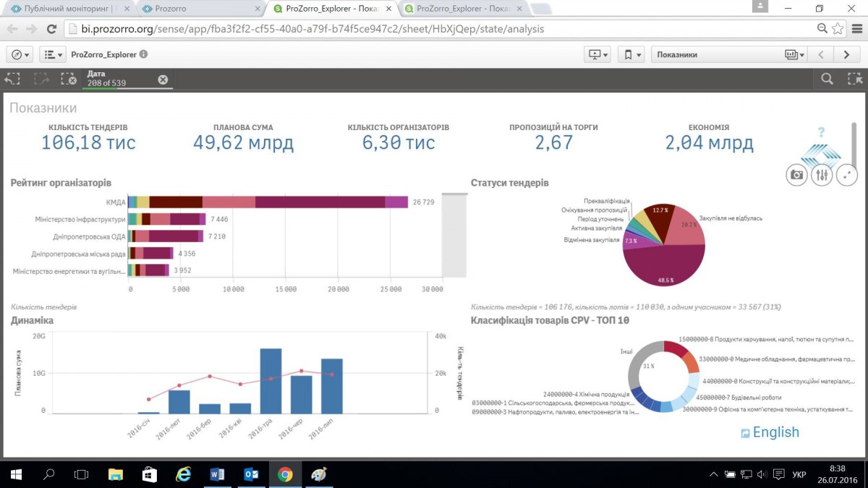
Task: Click the ProZorro_Explorer app info icon
Action: tap(143, 54)
